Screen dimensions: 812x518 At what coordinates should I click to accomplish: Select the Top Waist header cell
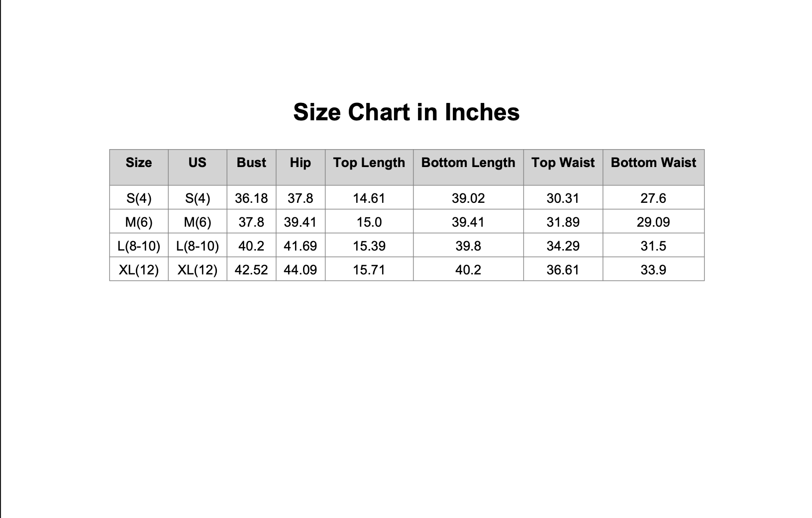click(x=563, y=163)
